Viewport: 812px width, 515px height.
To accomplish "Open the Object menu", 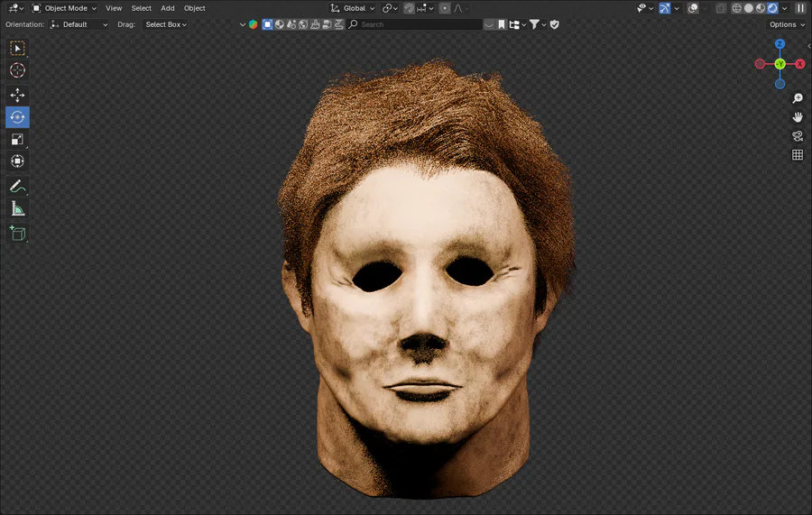I will 194,8.
